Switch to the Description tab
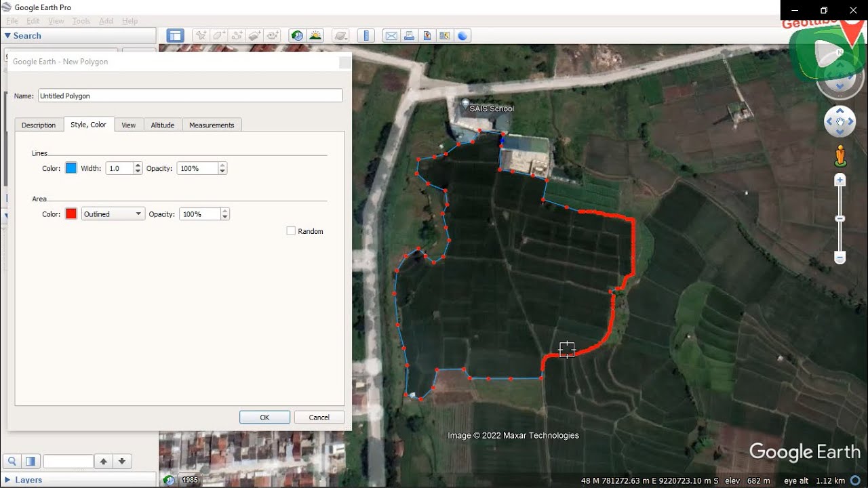This screenshot has height=488, width=868. (39, 125)
